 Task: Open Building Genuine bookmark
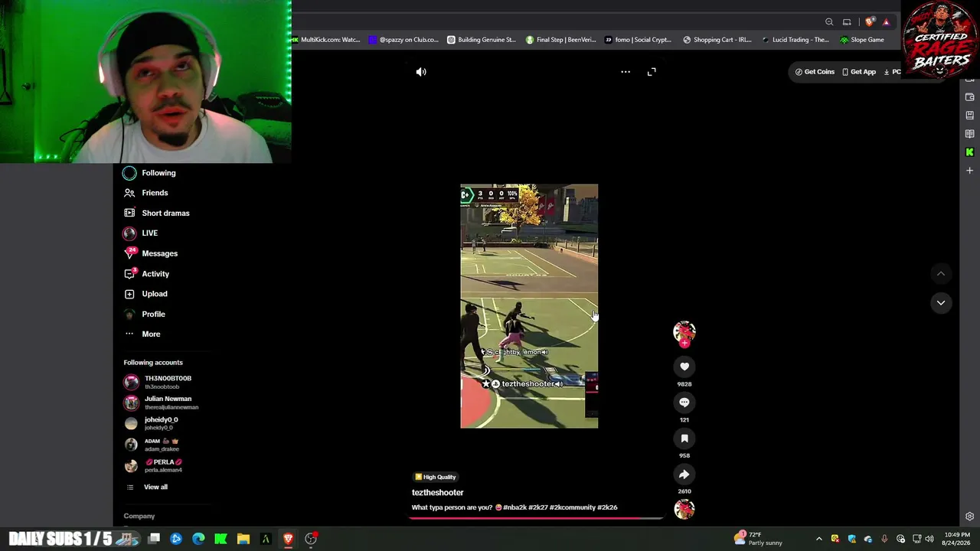482,40
